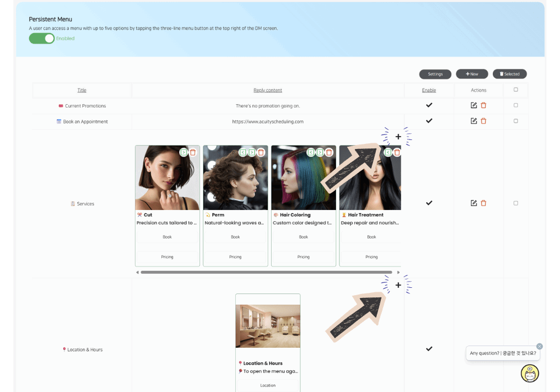Toggle the Persistent Menu Enabled switch

tap(42, 38)
